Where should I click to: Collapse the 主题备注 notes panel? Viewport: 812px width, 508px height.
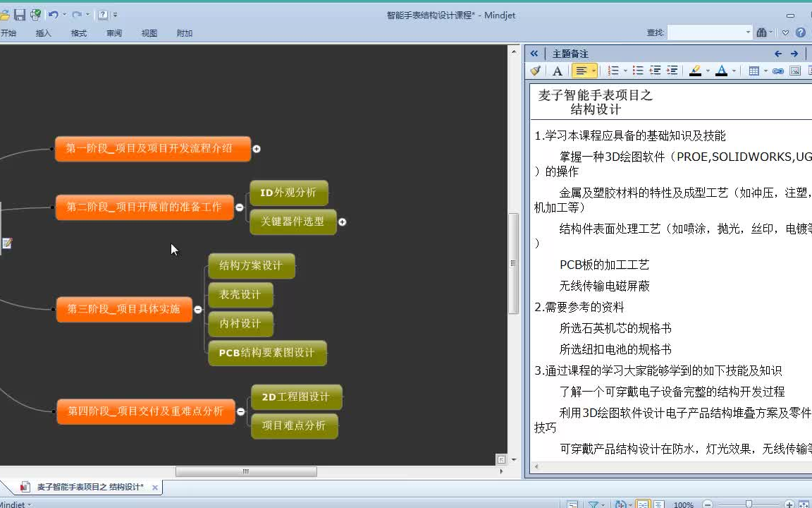[534, 53]
